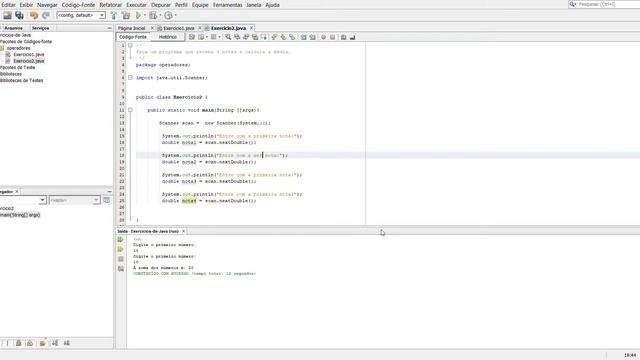
Task: Click Shift Line Left icon
Action: tap(303, 37)
